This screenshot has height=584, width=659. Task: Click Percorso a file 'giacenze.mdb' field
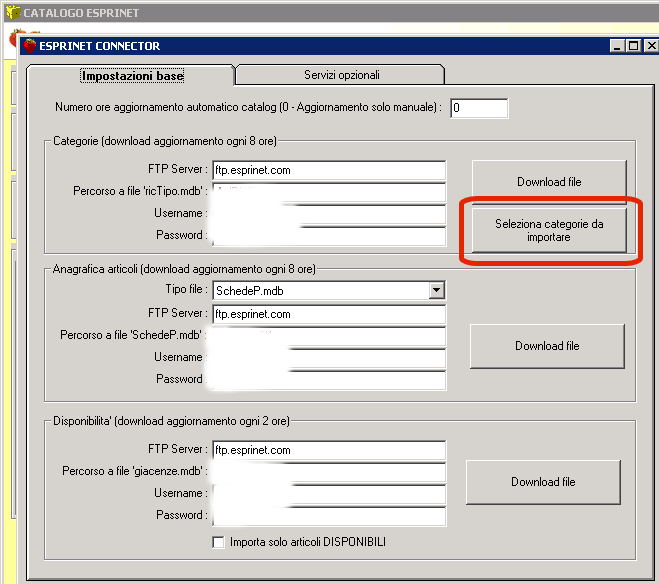coord(329,472)
